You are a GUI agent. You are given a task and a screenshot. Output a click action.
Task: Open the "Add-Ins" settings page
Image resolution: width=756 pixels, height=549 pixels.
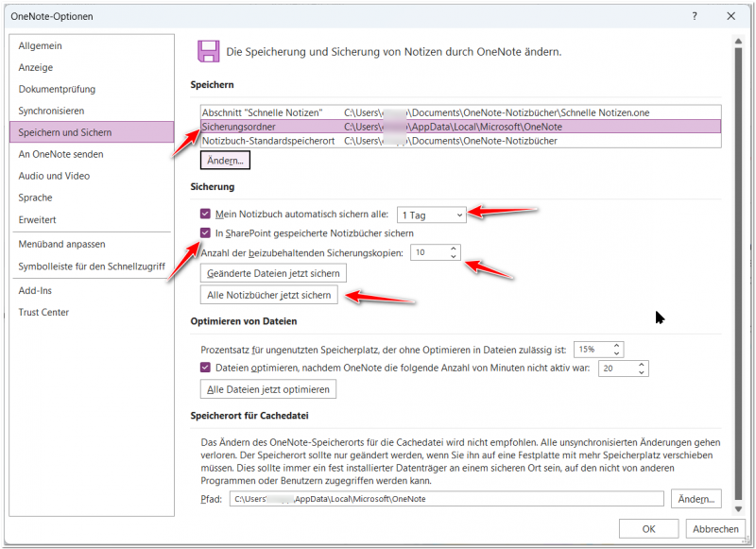pyautogui.click(x=38, y=290)
